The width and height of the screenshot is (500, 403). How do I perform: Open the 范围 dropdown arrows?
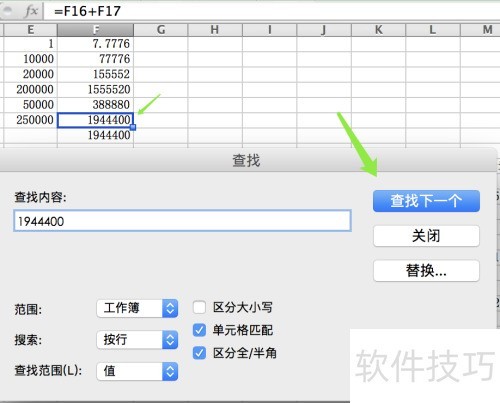170,308
